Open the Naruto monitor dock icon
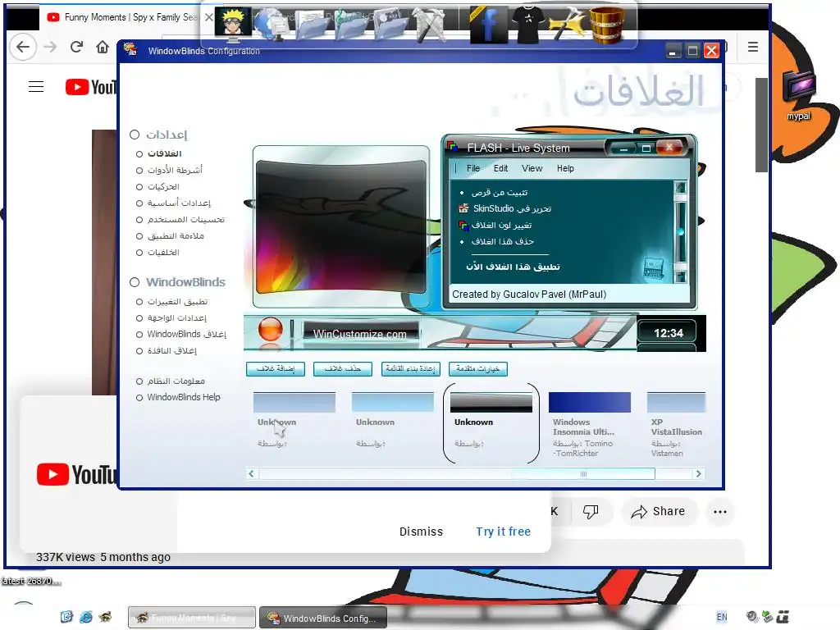Screen dimensions: 840x630 pyautogui.click(x=233, y=24)
